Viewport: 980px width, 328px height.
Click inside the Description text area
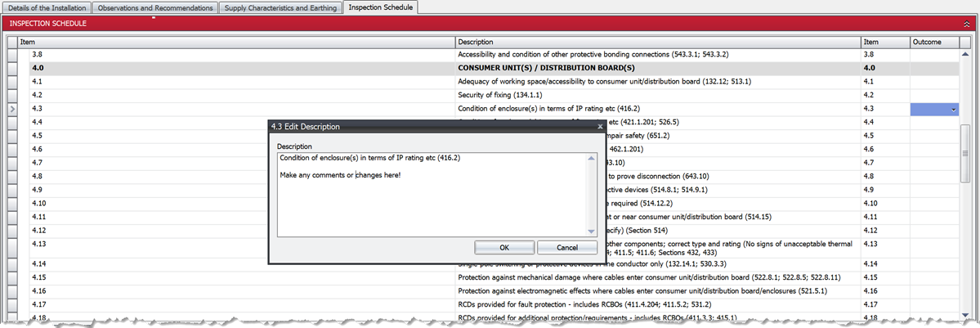(432, 195)
